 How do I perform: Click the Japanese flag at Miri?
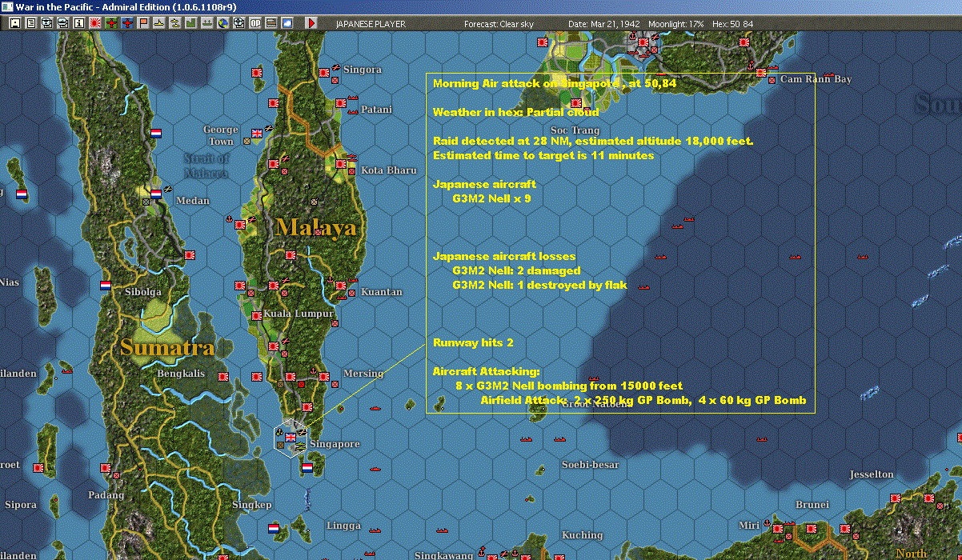point(777,528)
